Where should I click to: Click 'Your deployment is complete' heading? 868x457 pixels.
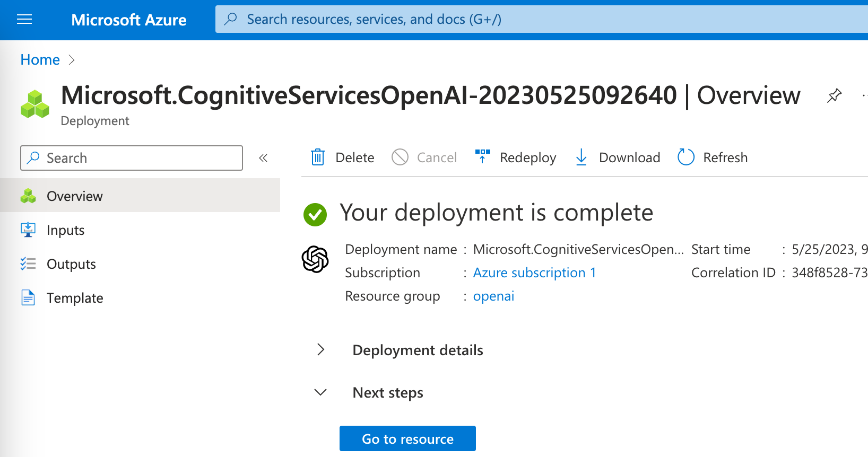pyautogui.click(x=497, y=213)
